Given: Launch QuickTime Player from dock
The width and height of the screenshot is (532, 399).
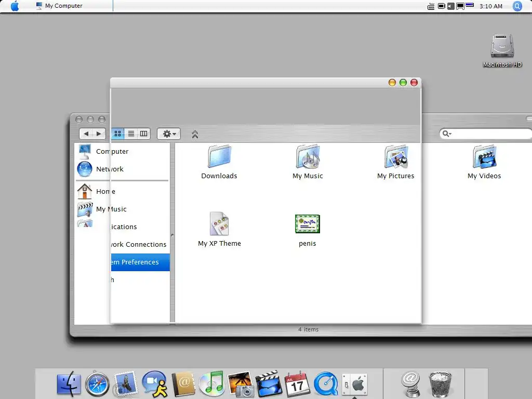Looking at the screenshot, I should pyautogui.click(x=326, y=384).
